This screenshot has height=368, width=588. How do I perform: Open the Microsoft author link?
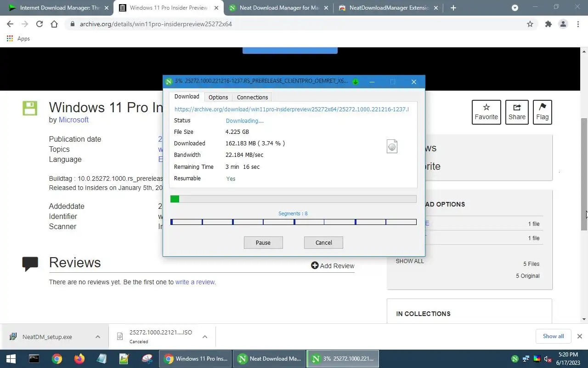coord(73,120)
